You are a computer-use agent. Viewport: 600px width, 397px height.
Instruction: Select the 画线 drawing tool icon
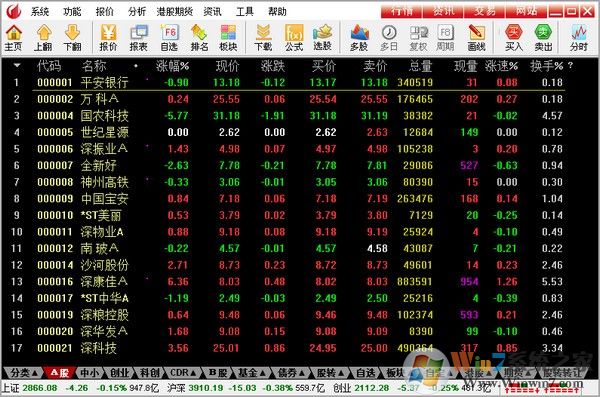click(x=476, y=38)
